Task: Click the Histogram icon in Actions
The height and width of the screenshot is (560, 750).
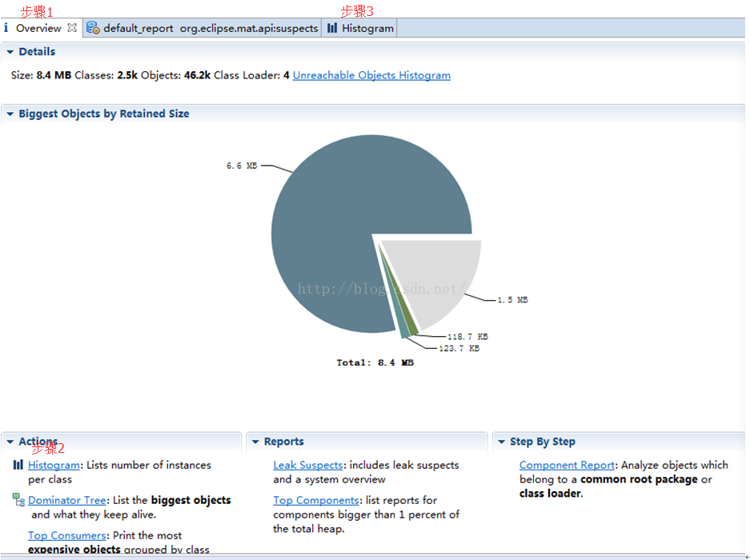Action: click(x=18, y=464)
